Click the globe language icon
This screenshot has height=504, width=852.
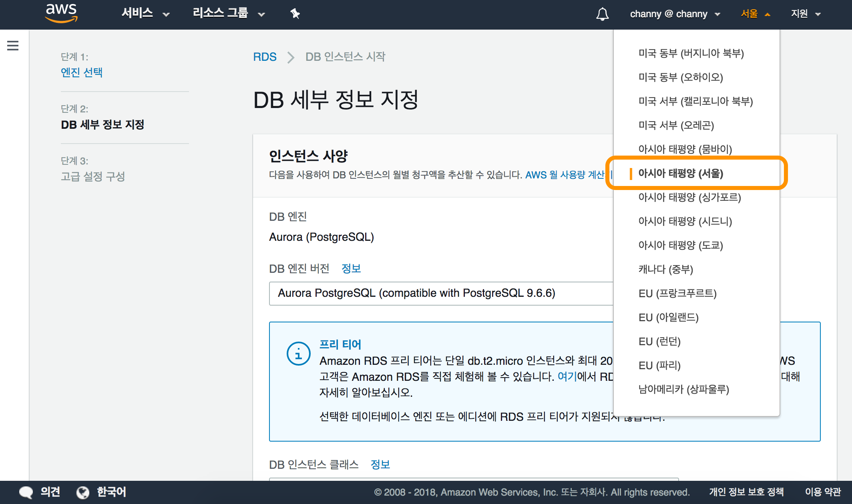[x=83, y=492]
